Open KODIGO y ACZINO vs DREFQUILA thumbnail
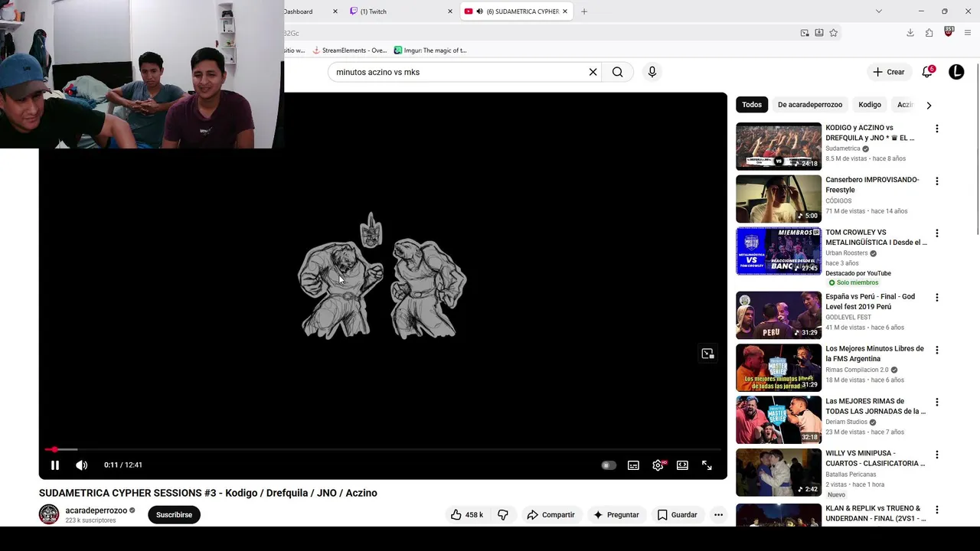Screen dimensions: 980x551 tap(779, 146)
